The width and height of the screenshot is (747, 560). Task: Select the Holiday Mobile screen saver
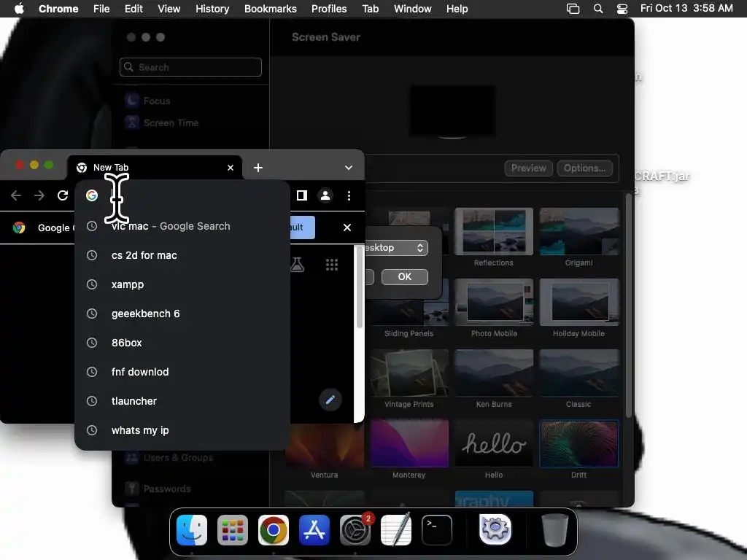tap(578, 302)
